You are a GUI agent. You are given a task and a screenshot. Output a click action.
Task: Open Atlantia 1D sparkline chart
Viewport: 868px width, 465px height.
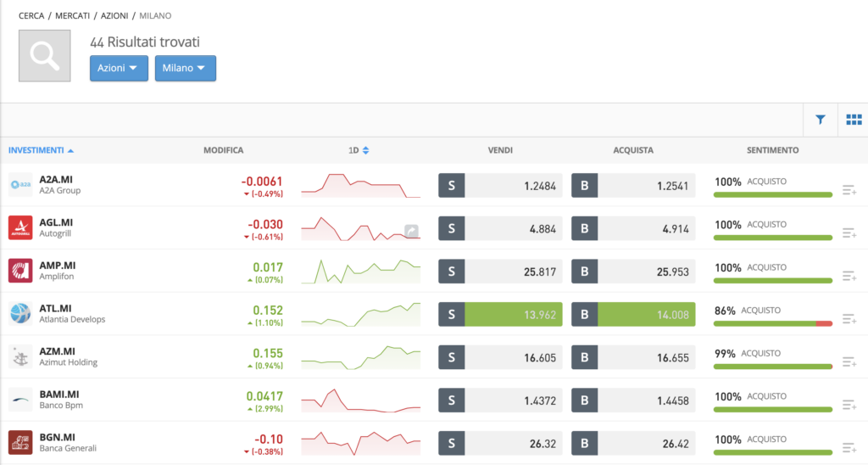click(x=361, y=314)
